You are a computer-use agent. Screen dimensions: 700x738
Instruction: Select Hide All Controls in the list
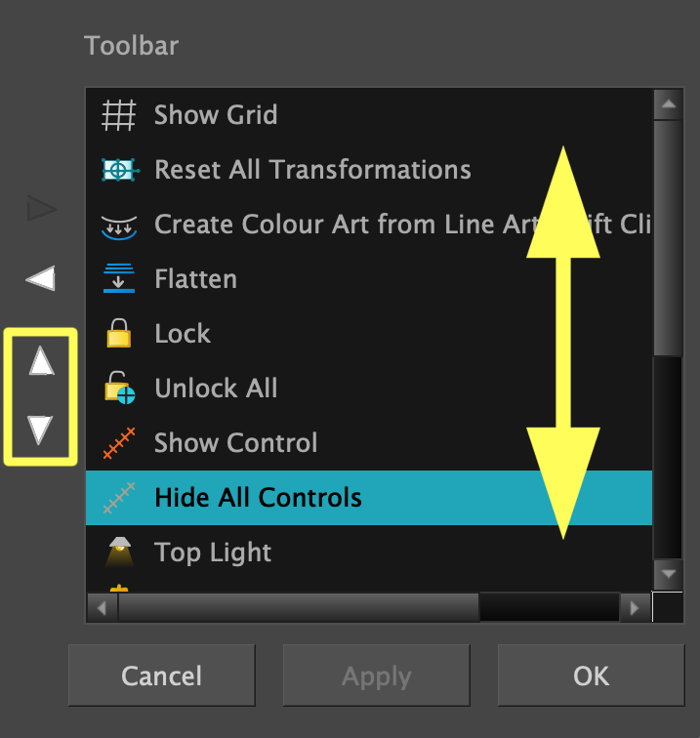[258, 498]
